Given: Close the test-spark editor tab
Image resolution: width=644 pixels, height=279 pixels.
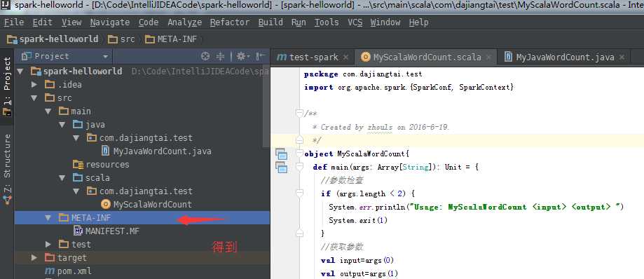Looking at the screenshot, I should coord(345,57).
